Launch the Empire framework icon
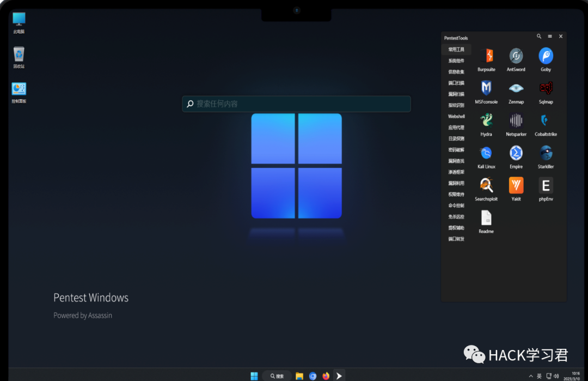This screenshot has height=381, width=588. pos(516,157)
